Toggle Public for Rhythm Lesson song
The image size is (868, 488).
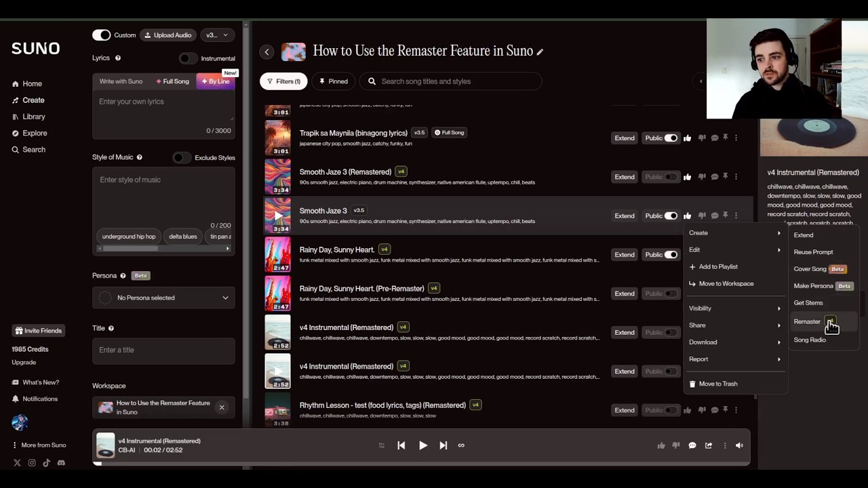point(671,410)
